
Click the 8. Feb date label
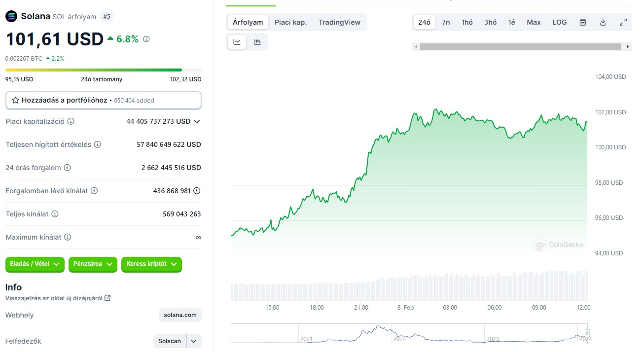405,308
